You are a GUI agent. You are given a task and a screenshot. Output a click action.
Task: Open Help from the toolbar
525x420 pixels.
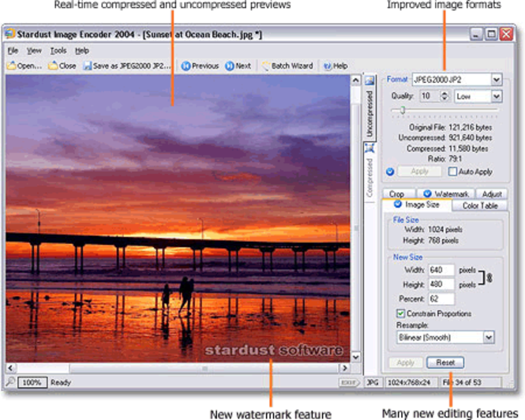(336, 66)
